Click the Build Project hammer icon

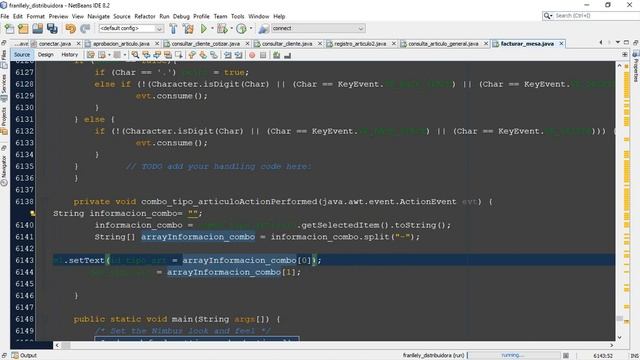(173, 29)
